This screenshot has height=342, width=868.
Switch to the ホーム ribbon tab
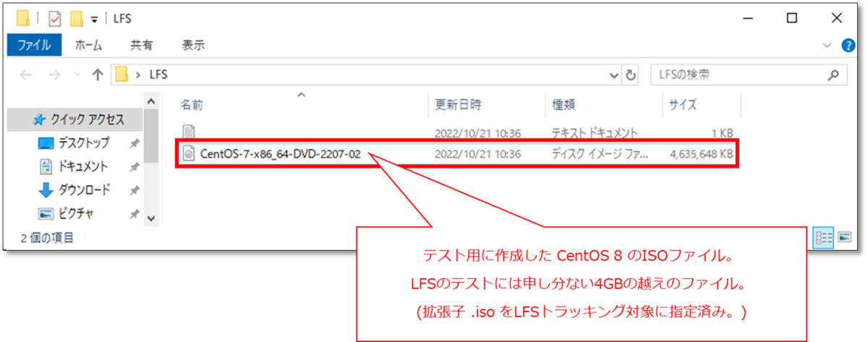click(89, 45)
